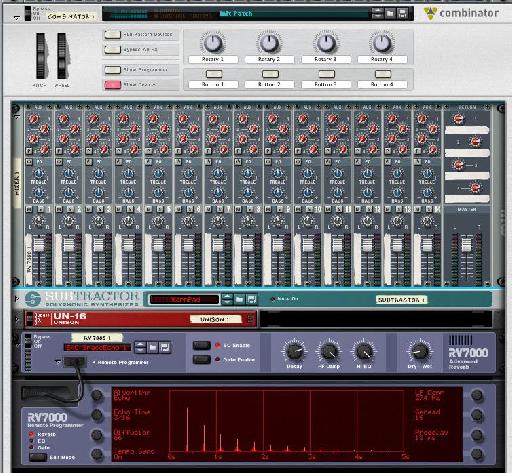Click the Combinator save patch disk icon
Image resolution: width=512 pixels, height=473 pixels.
(x=402, y=13)
